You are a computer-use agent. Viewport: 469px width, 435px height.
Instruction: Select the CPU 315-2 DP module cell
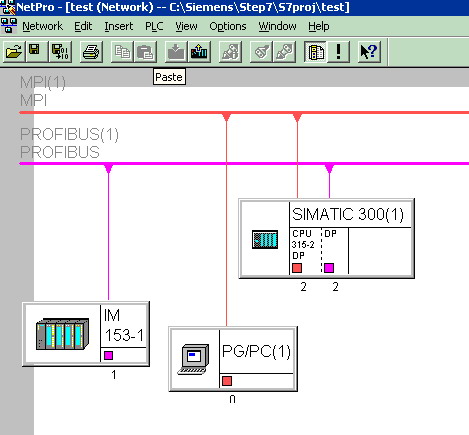coord(305,251)
